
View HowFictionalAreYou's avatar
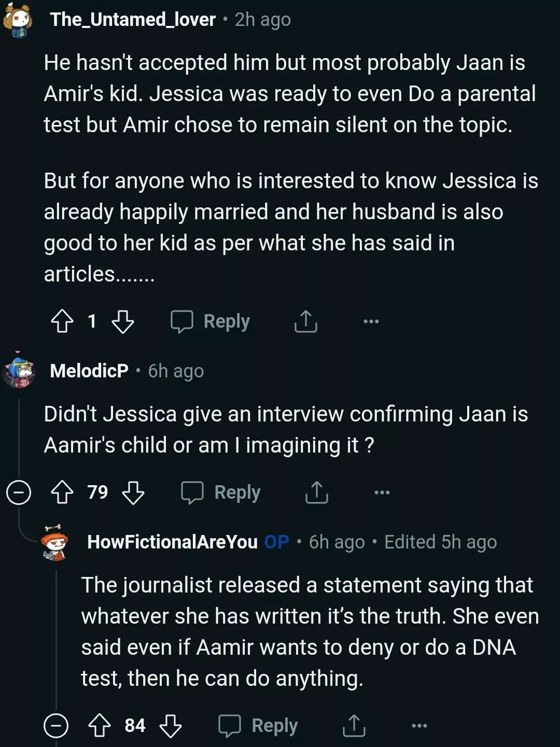pos(55,542)
